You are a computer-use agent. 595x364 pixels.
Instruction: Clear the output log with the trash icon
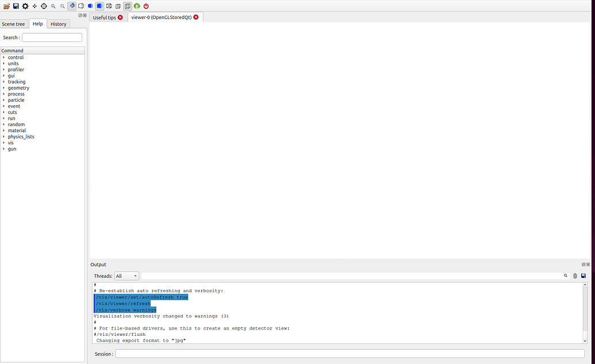coord(575,275)
